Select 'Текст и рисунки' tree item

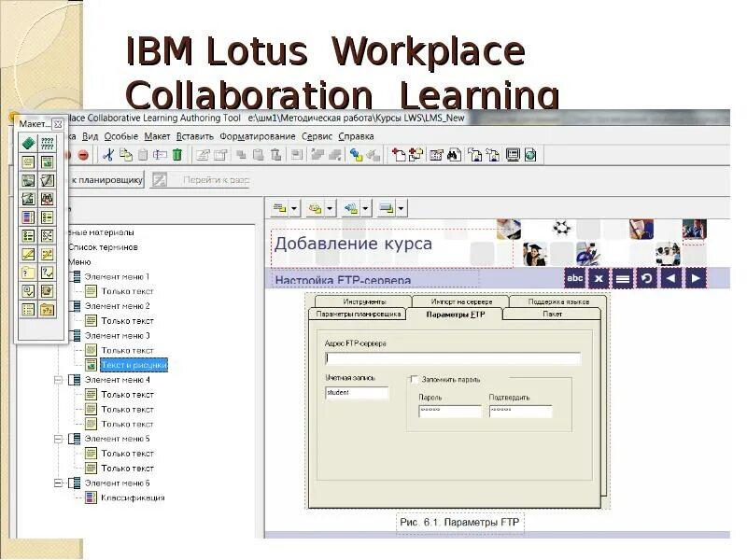coord(134,365)
